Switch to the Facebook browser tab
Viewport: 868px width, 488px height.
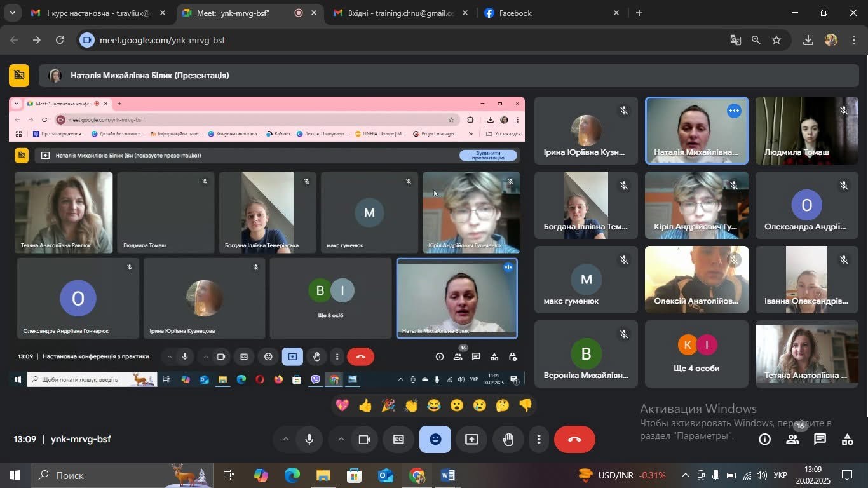551,13
